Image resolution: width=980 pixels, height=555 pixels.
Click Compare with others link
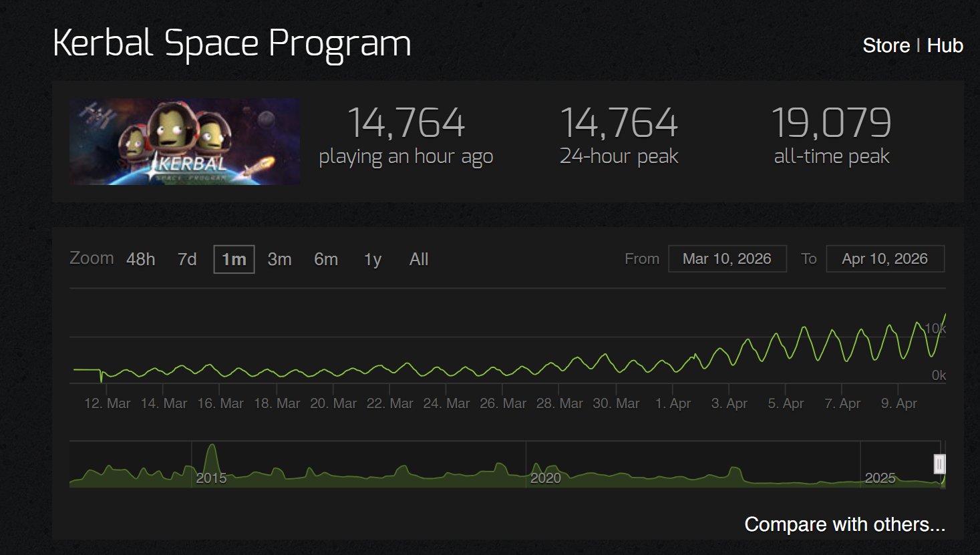click(x=844, y=524)
